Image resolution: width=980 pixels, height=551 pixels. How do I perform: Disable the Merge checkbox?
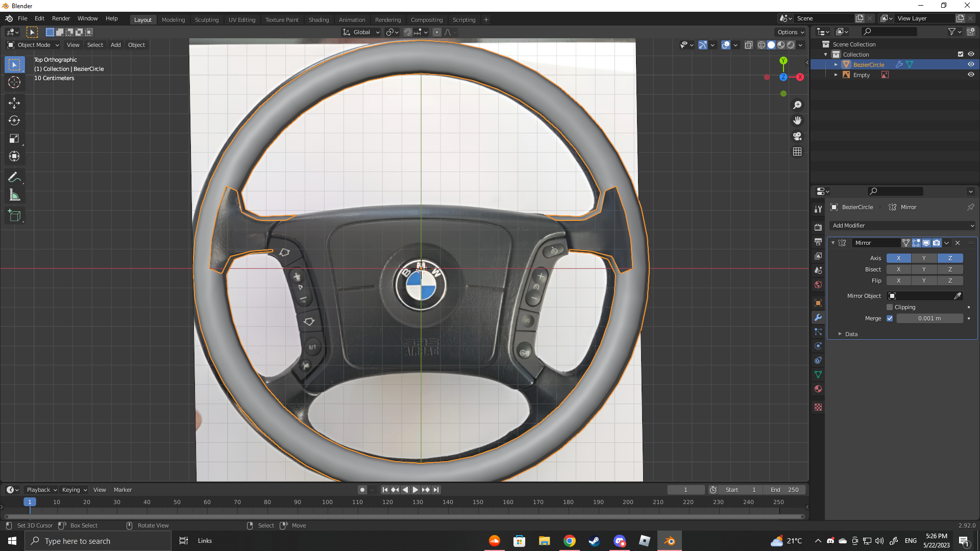[x=890, y=318]
